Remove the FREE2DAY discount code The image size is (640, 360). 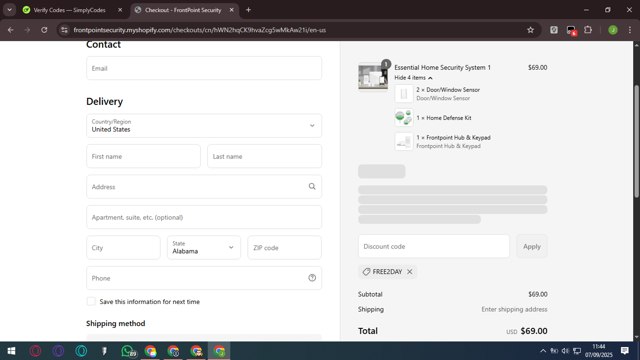pyautogui.click(x=409, y=271)
